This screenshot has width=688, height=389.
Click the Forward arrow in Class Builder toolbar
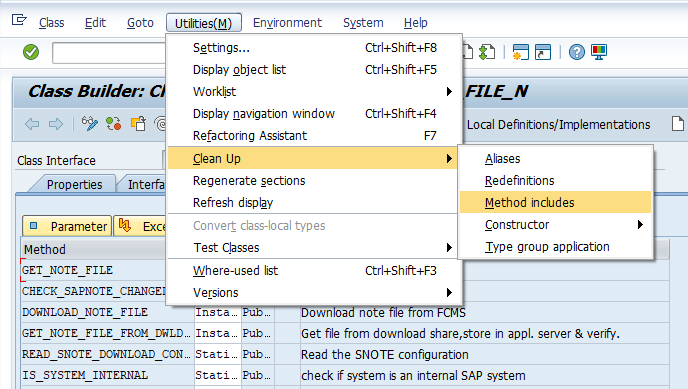click(x=56, y=124)
